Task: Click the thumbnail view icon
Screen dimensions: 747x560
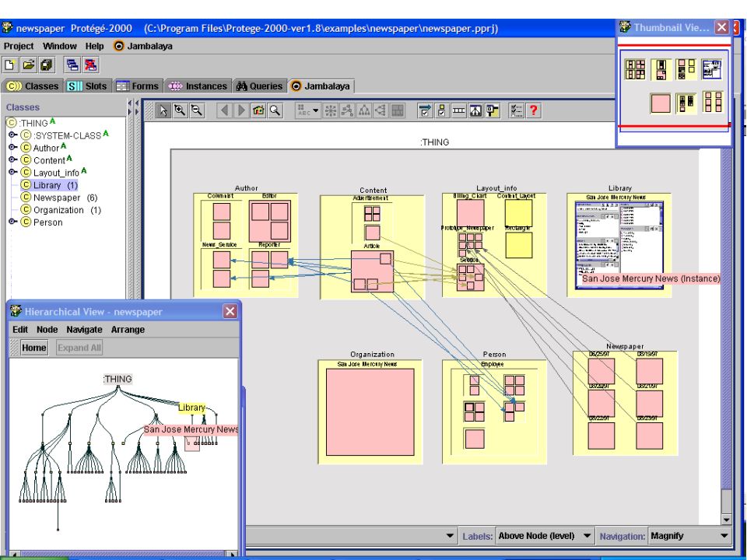Action: point(492,111)
